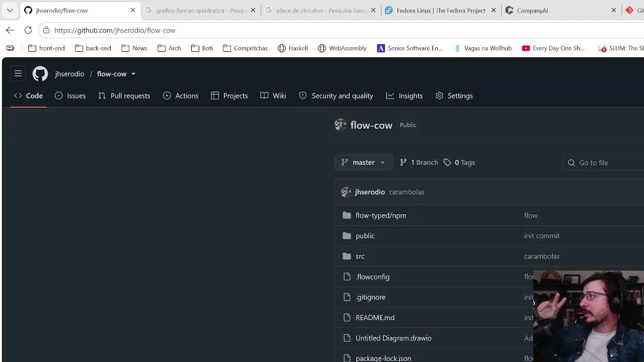Open jhserodio author link in latest commit

370,192
